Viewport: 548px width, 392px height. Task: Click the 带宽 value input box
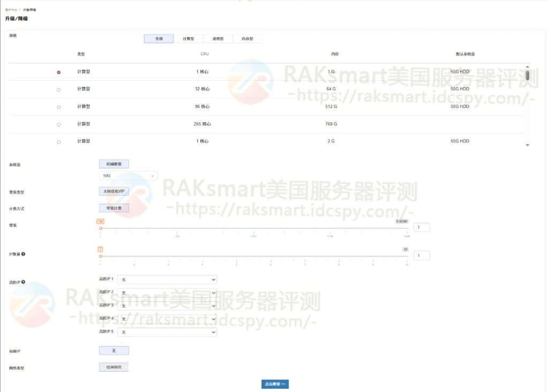422,227
